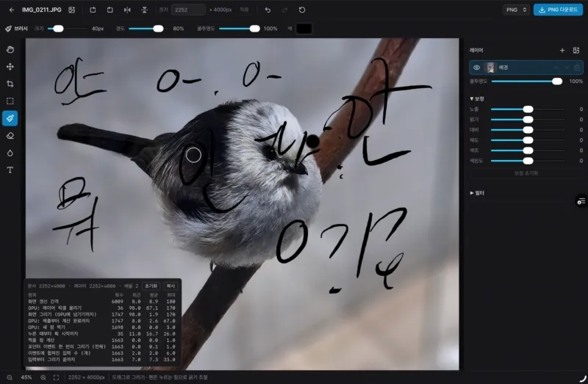Click the 적용 apply size button

[x=244, y=10]
